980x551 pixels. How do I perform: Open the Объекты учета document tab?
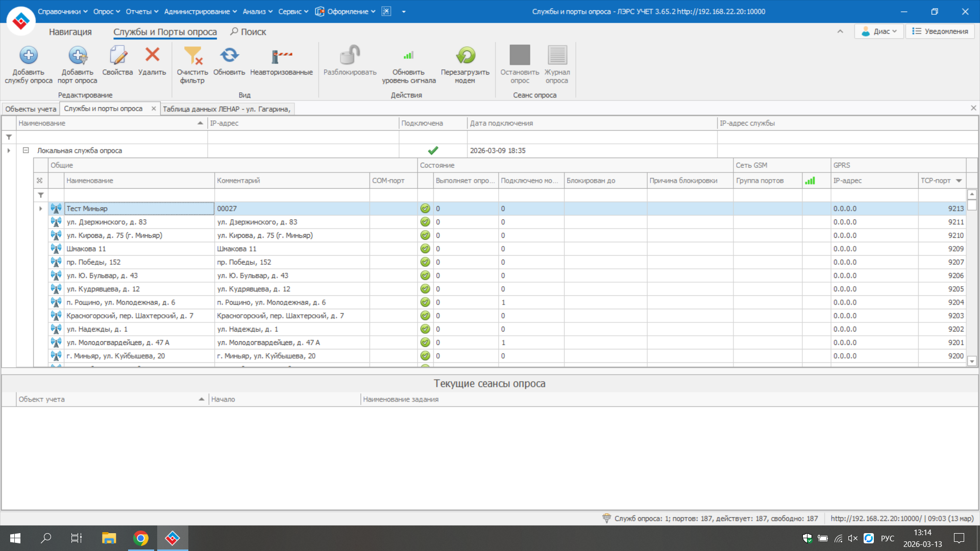pos(31,109)
